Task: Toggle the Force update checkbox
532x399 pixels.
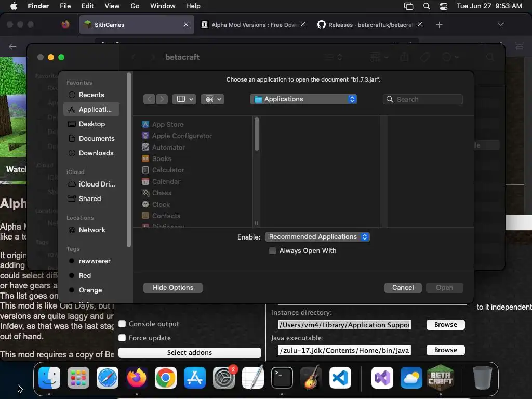Action: tap(122, 338)
